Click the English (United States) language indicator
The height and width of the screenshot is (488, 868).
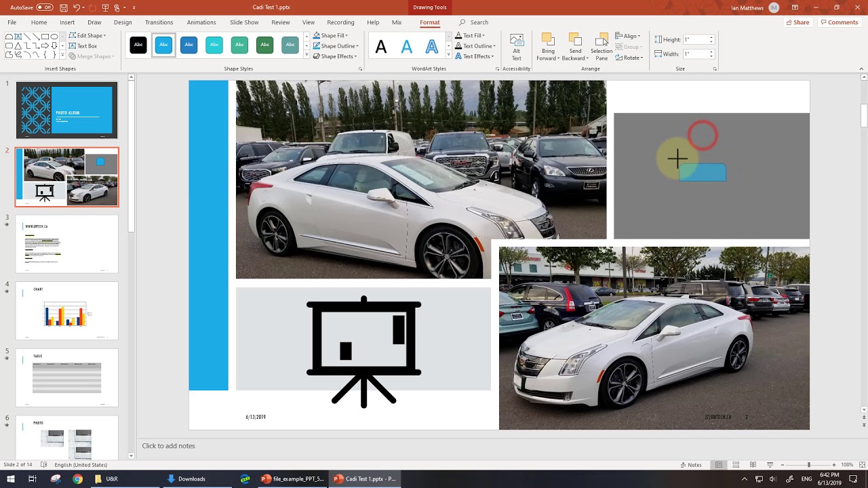tap(81, 465)
